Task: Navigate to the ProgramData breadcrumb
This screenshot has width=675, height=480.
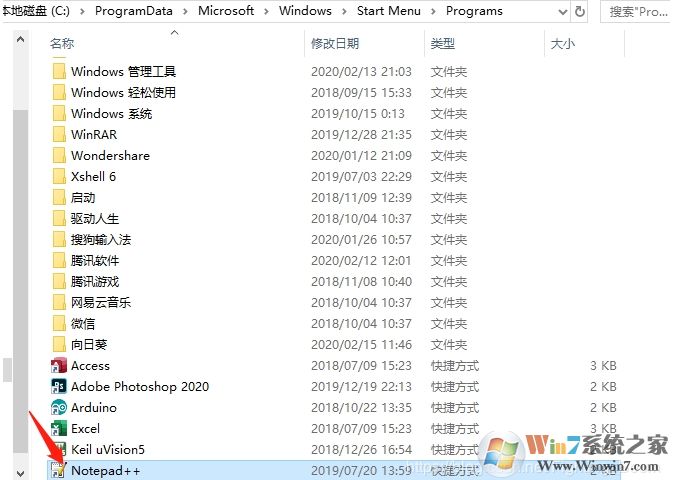Action: pyautogui.click(x=133, y=11)
